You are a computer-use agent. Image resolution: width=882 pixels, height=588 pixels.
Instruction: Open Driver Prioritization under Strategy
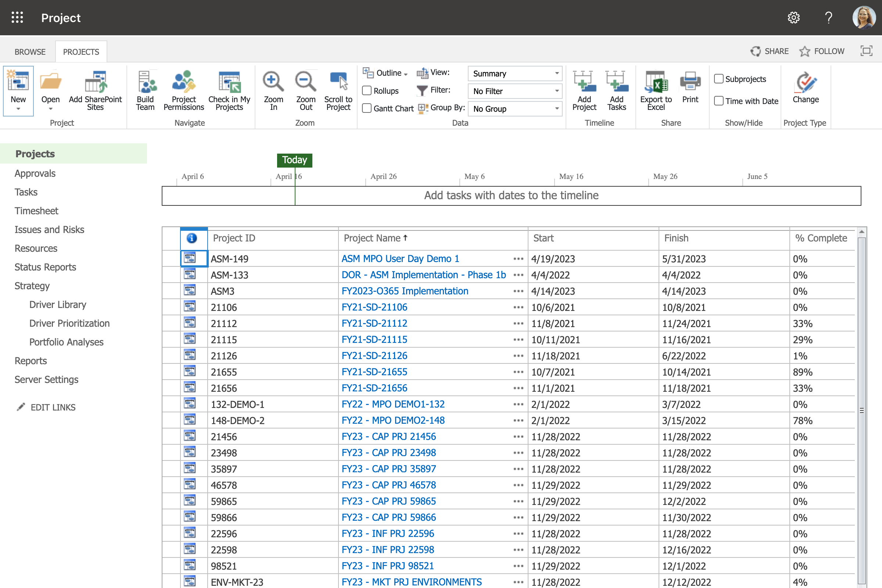coord(69,323)
